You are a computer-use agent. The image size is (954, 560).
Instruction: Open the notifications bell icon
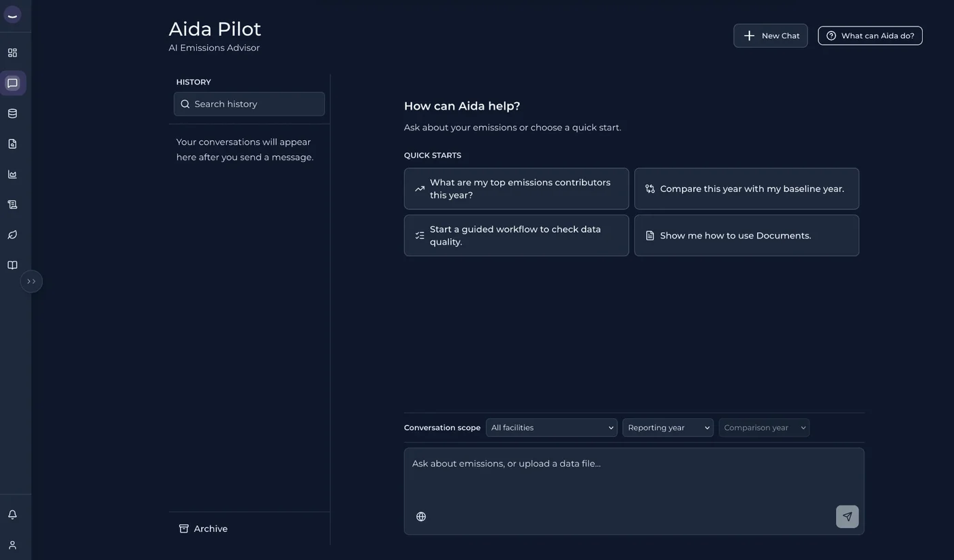coord(12,514)
